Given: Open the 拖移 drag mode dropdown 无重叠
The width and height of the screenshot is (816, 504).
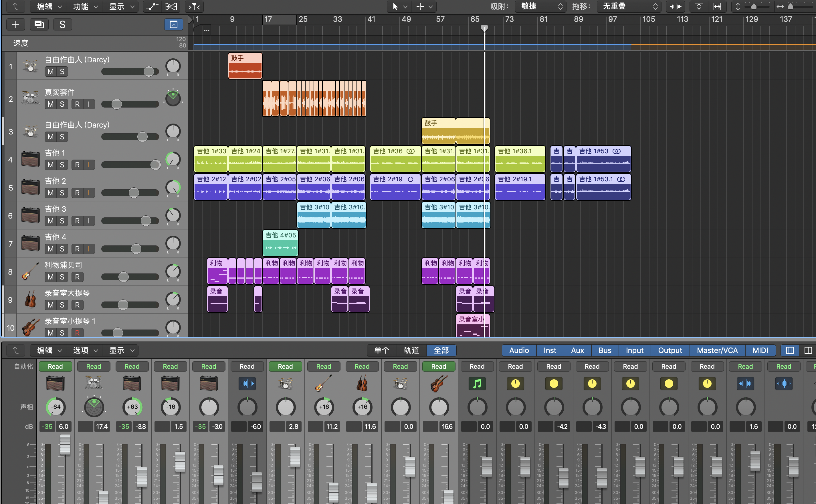Looking at the screenshot, I should click(629, 6).
